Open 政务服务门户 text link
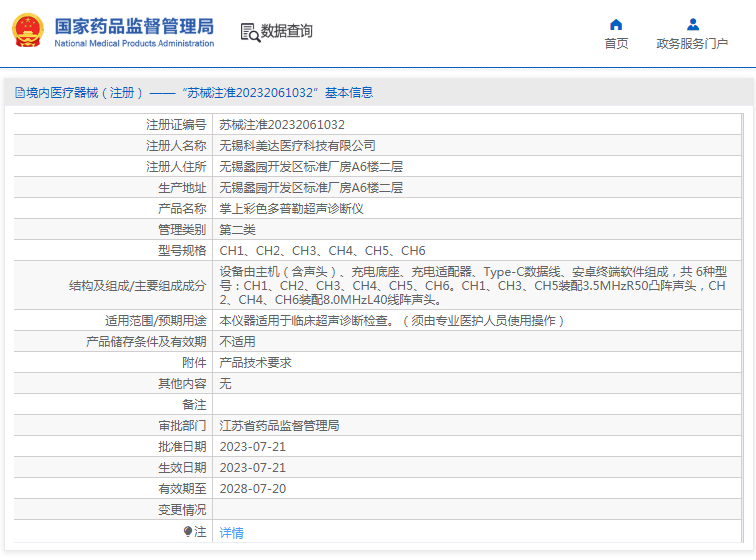Screen dimensions: 756x560 click(692, 44)
